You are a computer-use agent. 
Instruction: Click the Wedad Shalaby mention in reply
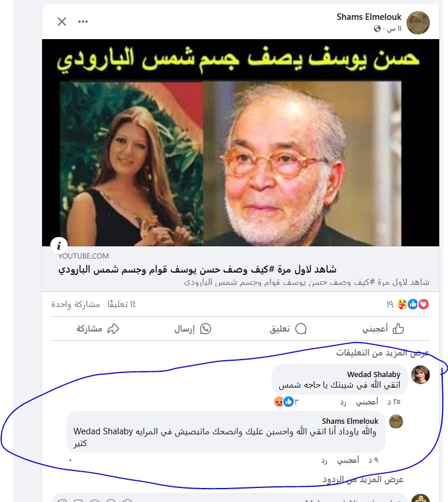[103, 431]
